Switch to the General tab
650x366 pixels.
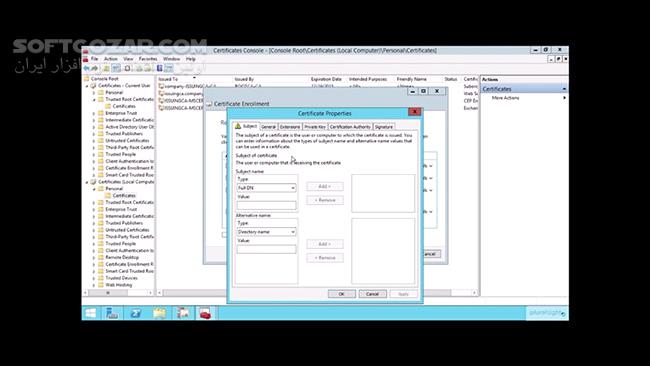tap(268, 127)
